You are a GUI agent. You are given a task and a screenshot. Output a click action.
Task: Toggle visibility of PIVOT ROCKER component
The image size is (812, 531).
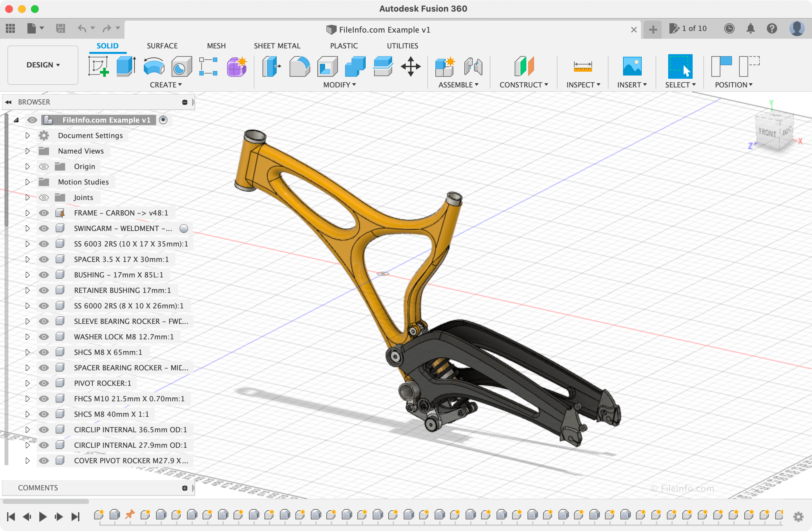[x=45, y=383]
